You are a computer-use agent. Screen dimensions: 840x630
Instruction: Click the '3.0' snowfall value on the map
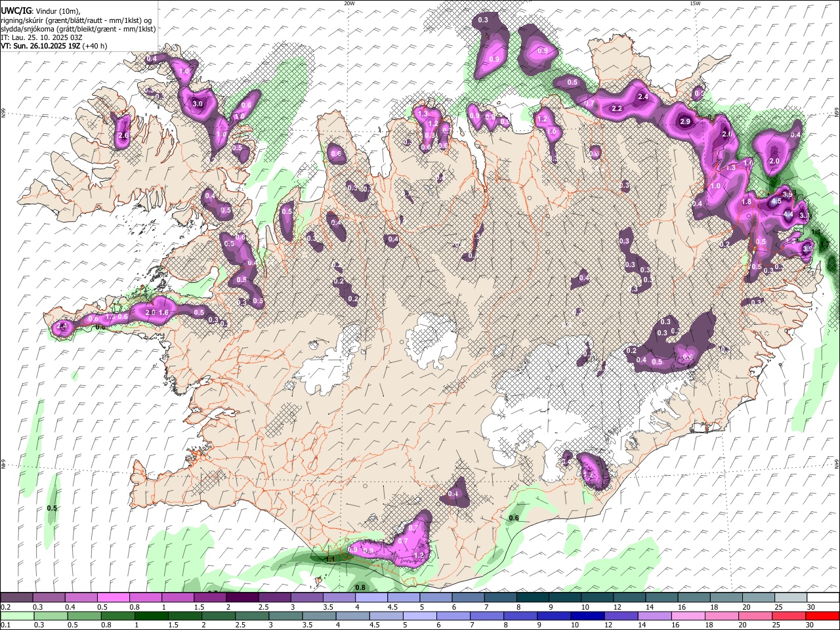[x=197, y=104]
